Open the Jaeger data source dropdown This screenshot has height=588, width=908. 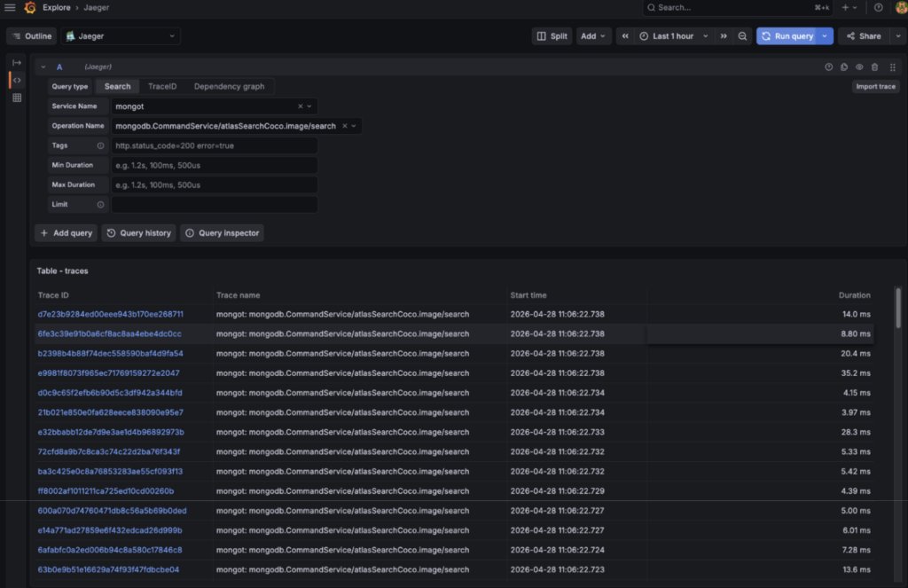point(121,35)
